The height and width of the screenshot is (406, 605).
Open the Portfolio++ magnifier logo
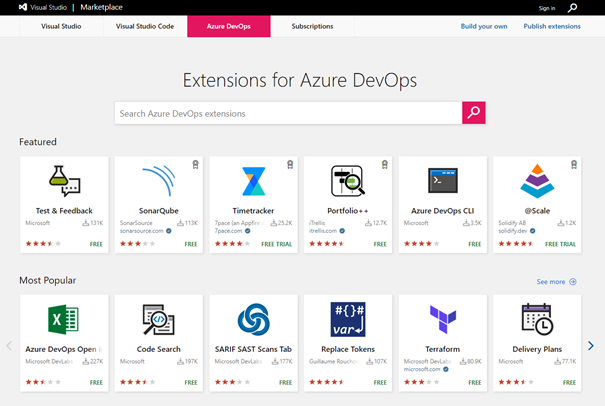(348, 181)
